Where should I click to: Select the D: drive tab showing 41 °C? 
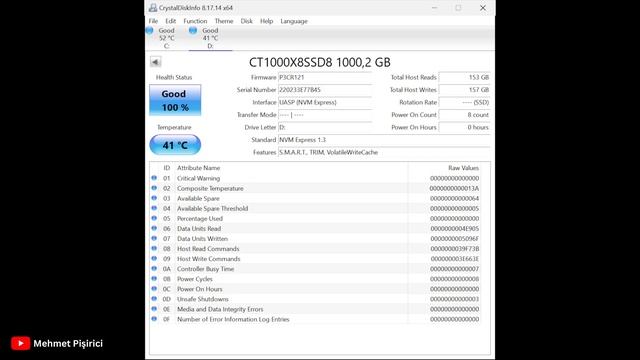click(210, 38)
